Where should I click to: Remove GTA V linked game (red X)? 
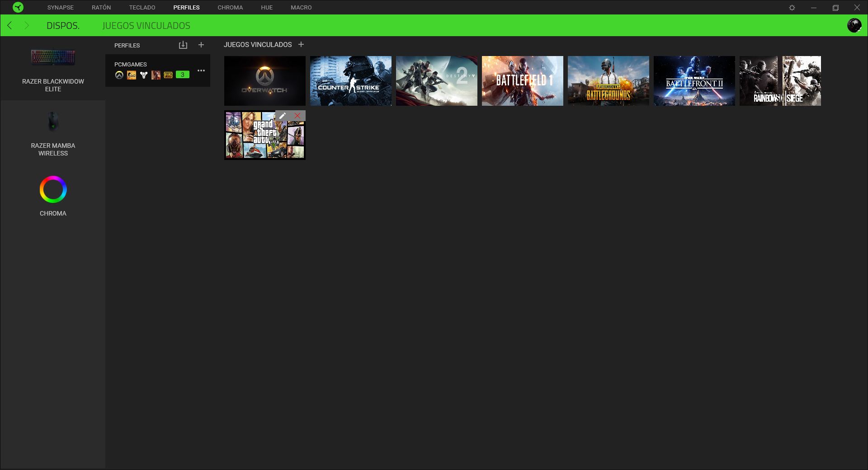(297, 116)
